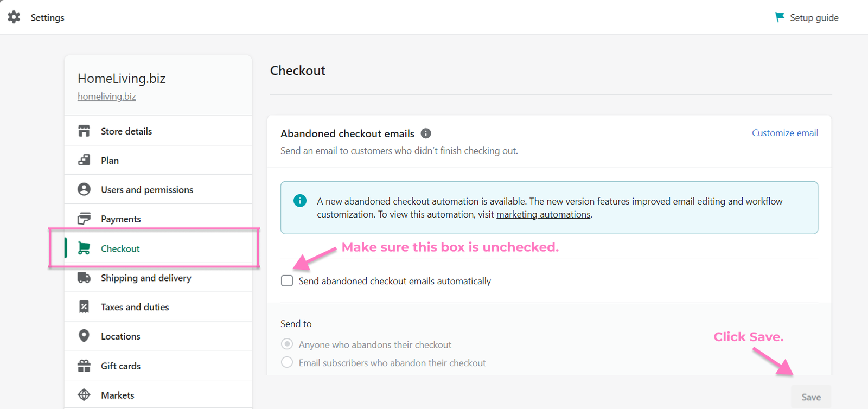Screen dimensions: 868x409
Task: Click the Markets globe icon
Action: [x=84, y=395]
